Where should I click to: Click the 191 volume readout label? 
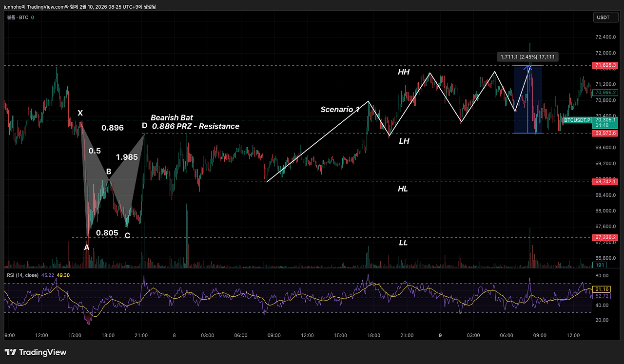pos(600,265)
